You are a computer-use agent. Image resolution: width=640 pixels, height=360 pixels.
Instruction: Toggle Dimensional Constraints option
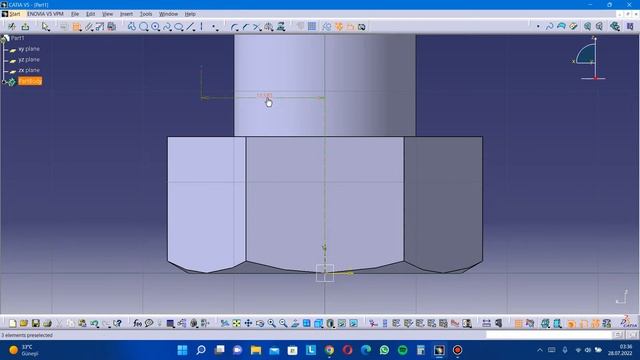tap(351, 27)
